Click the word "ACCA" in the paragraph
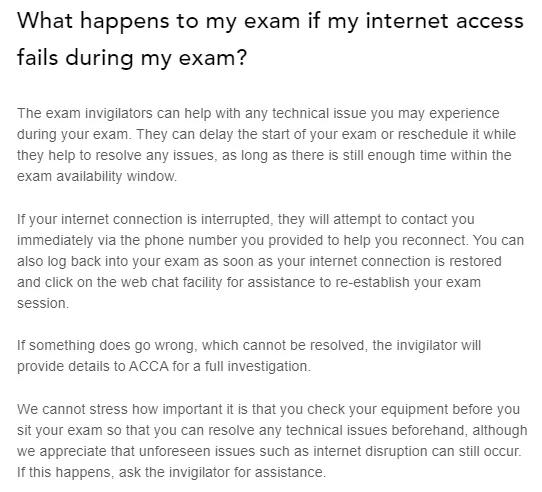 [x=149, y=367]
